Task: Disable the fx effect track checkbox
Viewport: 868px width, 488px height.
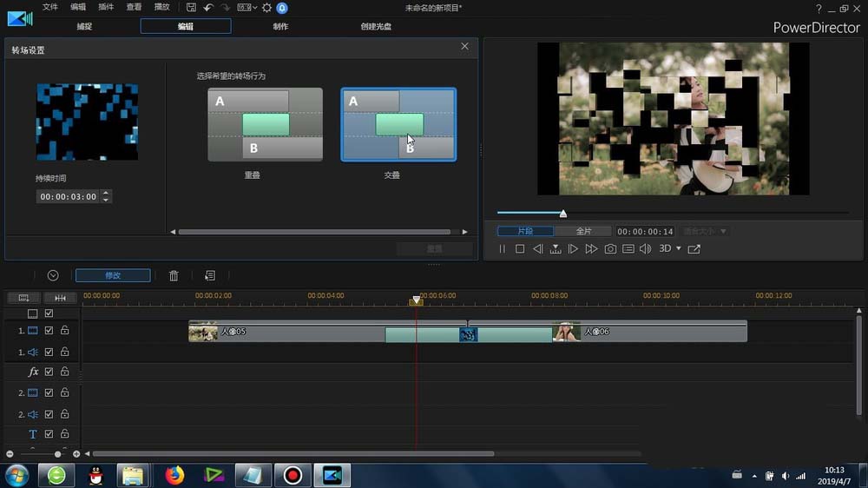Action: point(49,372)
